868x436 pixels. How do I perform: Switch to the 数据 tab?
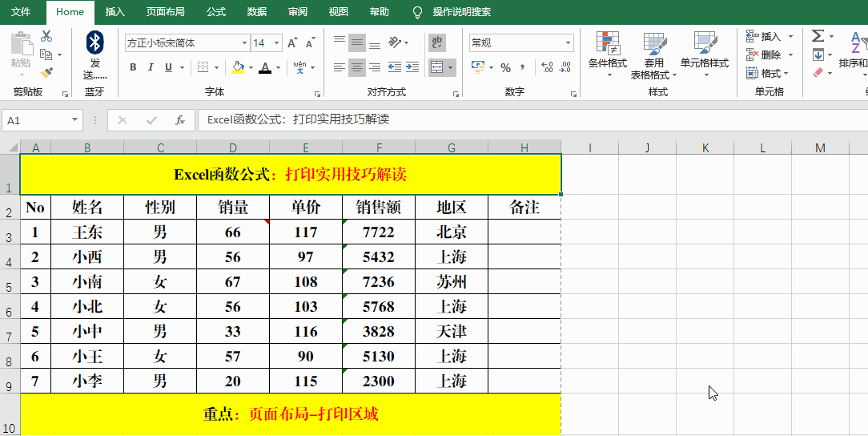click(257, 12)
